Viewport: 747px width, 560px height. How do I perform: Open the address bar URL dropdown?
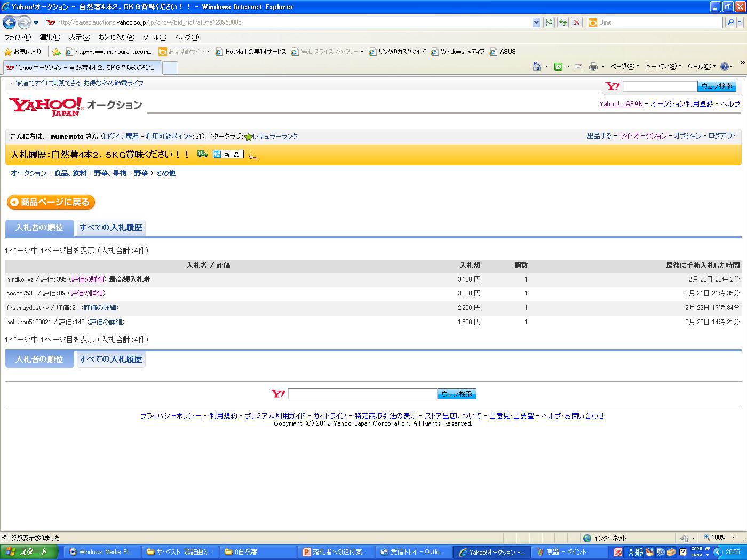(x=536, y=22)
